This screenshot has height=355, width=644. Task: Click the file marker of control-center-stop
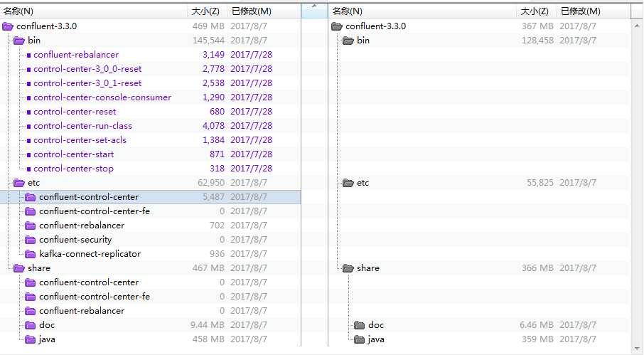[28, 169]
